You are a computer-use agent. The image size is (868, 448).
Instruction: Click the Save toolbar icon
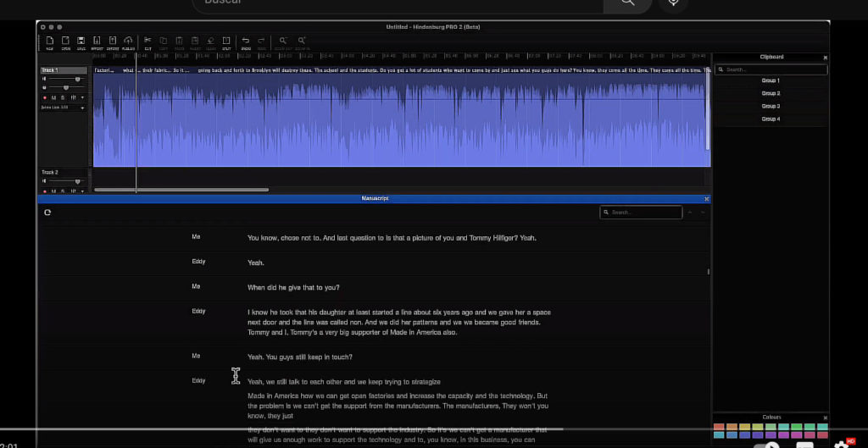click(x=81, y=42)
